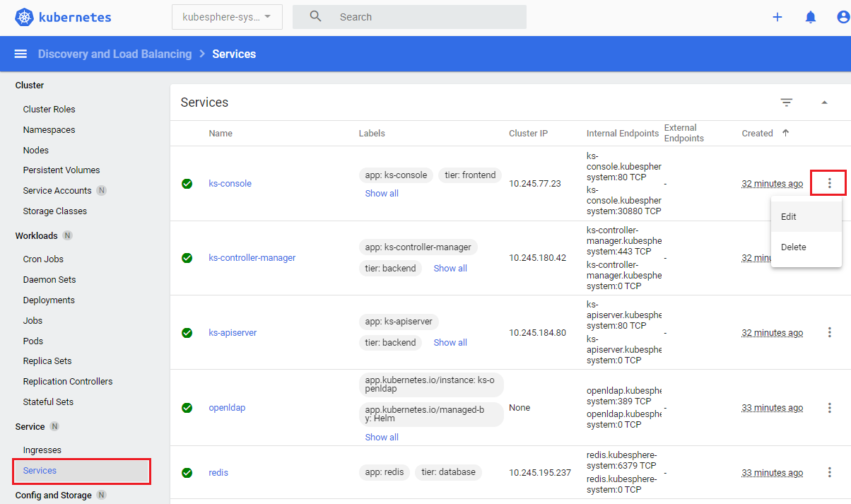The height and width of the screenshot is (504, 851).
Task: Navigate to Nodes
Action: pyautogui.click(x=36, y=150)
